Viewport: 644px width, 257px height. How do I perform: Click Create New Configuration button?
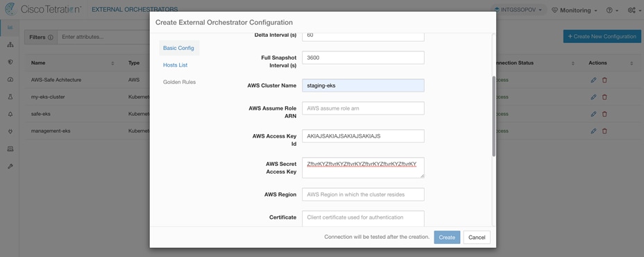[x=602, y=36]
